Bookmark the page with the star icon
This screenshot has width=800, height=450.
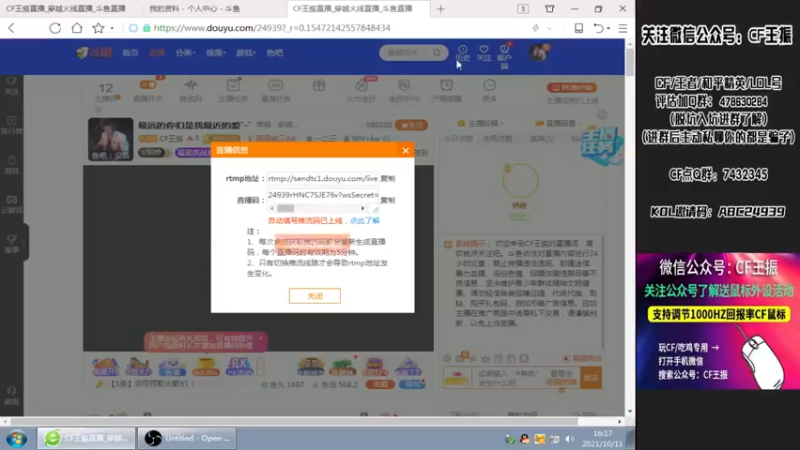(x=98, y=28)
